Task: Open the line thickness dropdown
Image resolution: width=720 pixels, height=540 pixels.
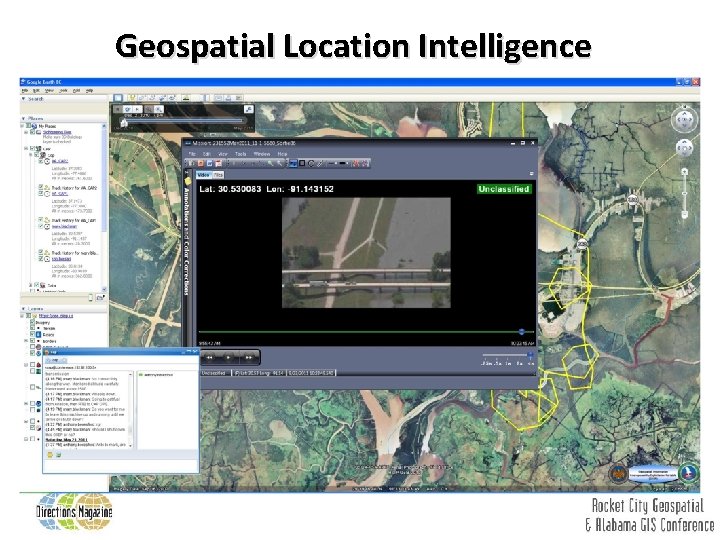Action: pos(343,163)
